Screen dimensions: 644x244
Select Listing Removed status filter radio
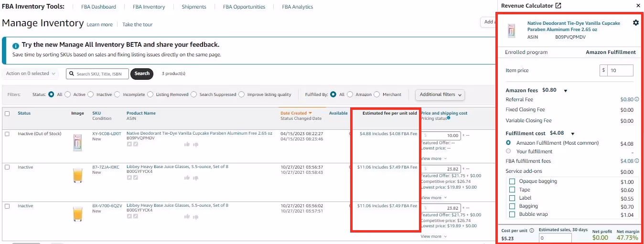pos(150,95)
